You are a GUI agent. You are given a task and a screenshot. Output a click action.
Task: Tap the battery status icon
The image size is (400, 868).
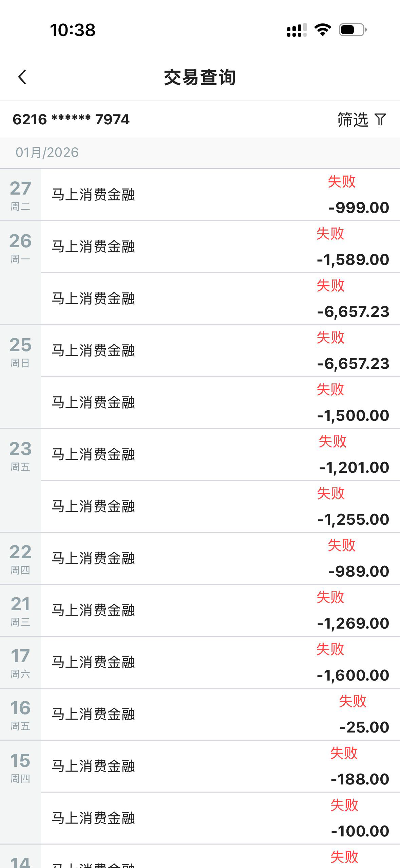(353, 30)
